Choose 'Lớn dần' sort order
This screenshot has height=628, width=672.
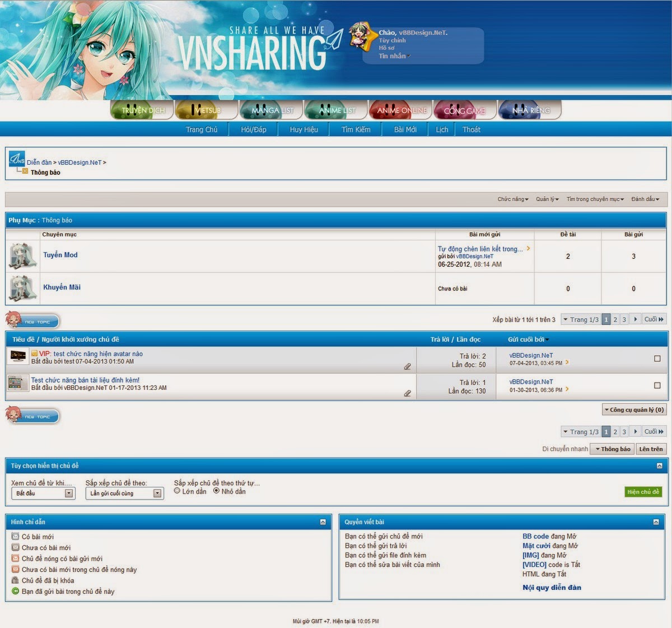click(177, 491)
